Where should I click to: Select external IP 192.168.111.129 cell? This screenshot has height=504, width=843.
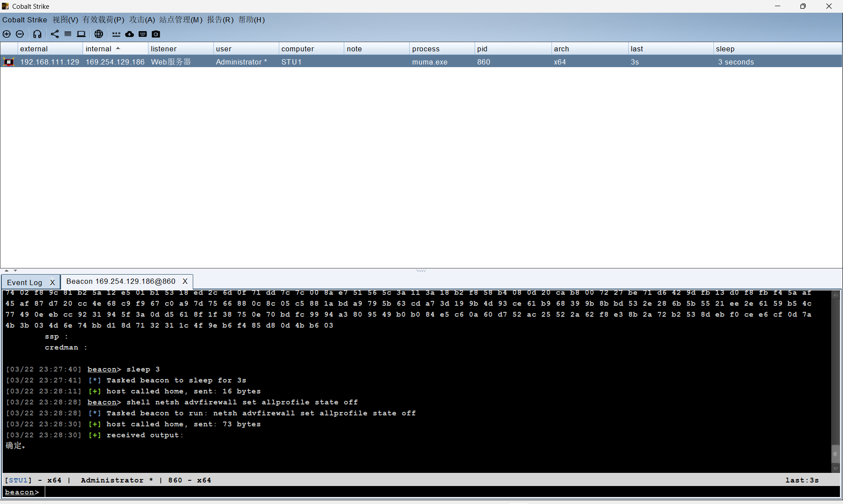coord(50,62)
